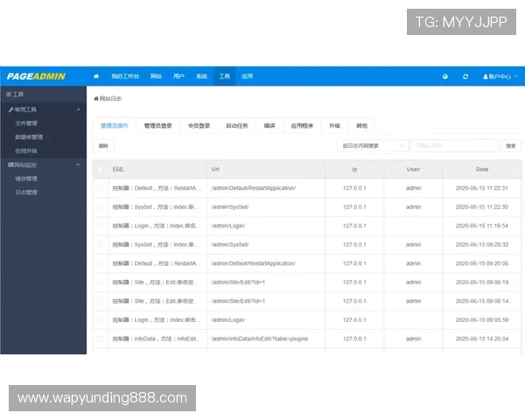Check the checkbox for the InfoData log row
Viewport: 525px width, 420px height.
coord(100,339)
